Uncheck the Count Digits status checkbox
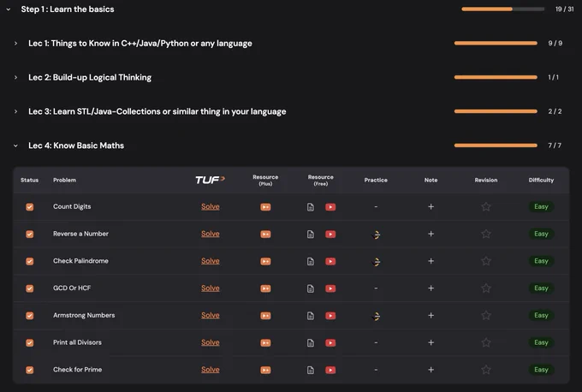 pos(30,207)
